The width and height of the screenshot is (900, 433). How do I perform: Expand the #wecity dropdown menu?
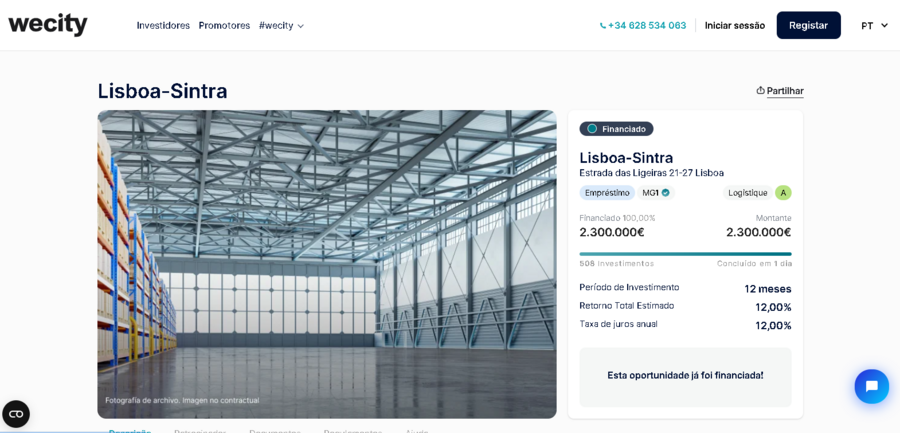281,26
